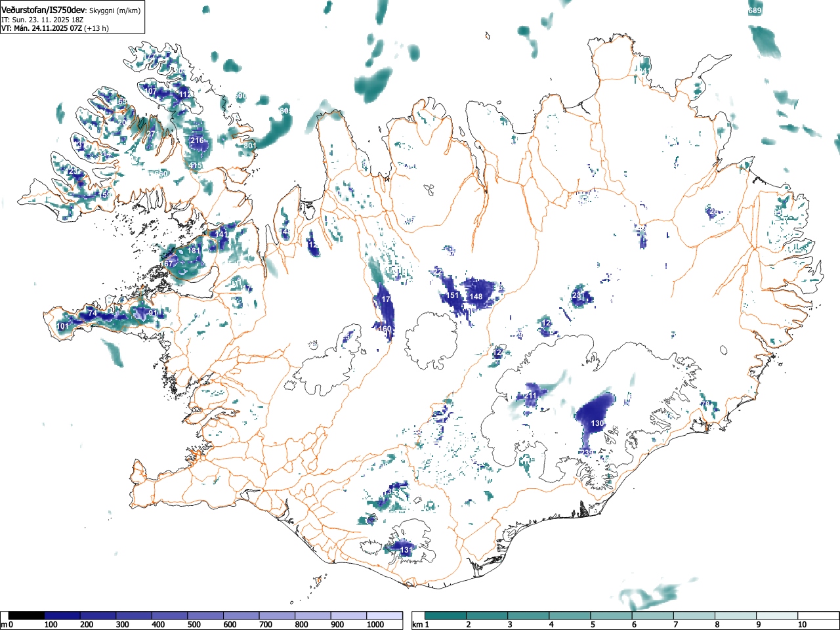Click the '216' visibility value in Westfjords

tap(197, 140)
